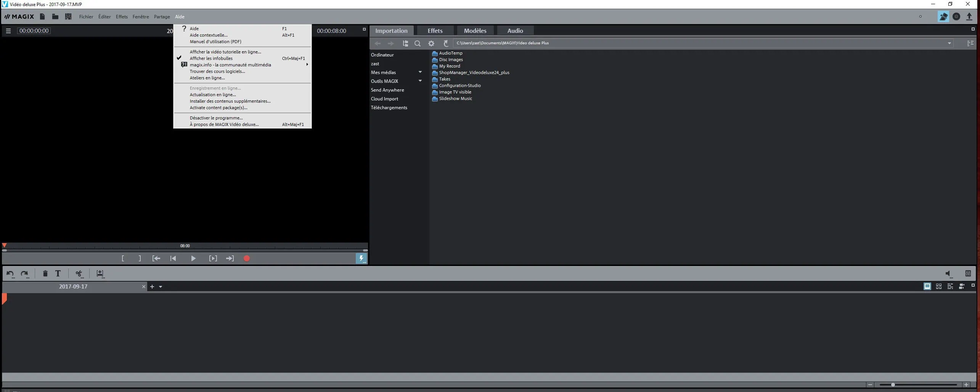980x392 pixels.
Task: Expand the Outils MAGIX dropdown arrow
Action: 420,81
